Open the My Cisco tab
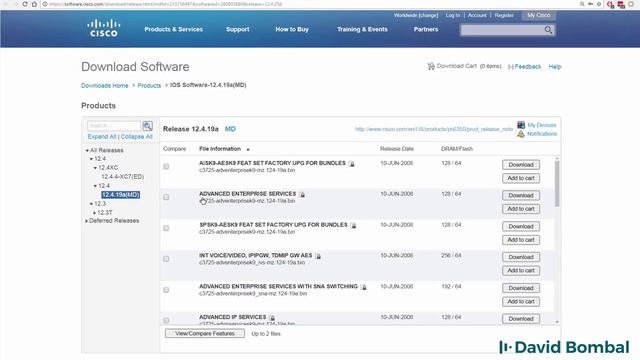Viewport: 640px width, 360px height. tap(538, 15)
